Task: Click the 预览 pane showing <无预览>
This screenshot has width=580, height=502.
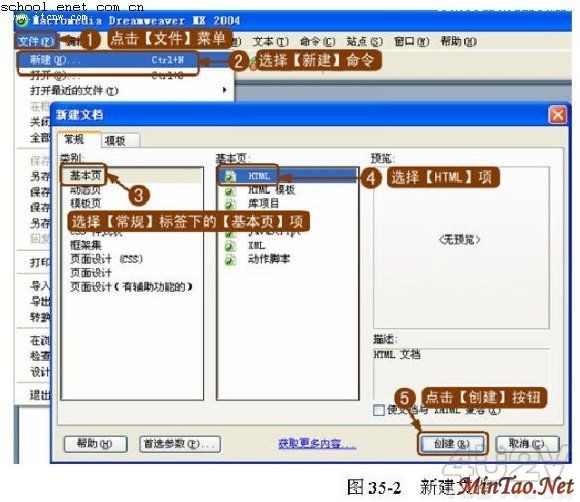Action: (x=461, y=247)
